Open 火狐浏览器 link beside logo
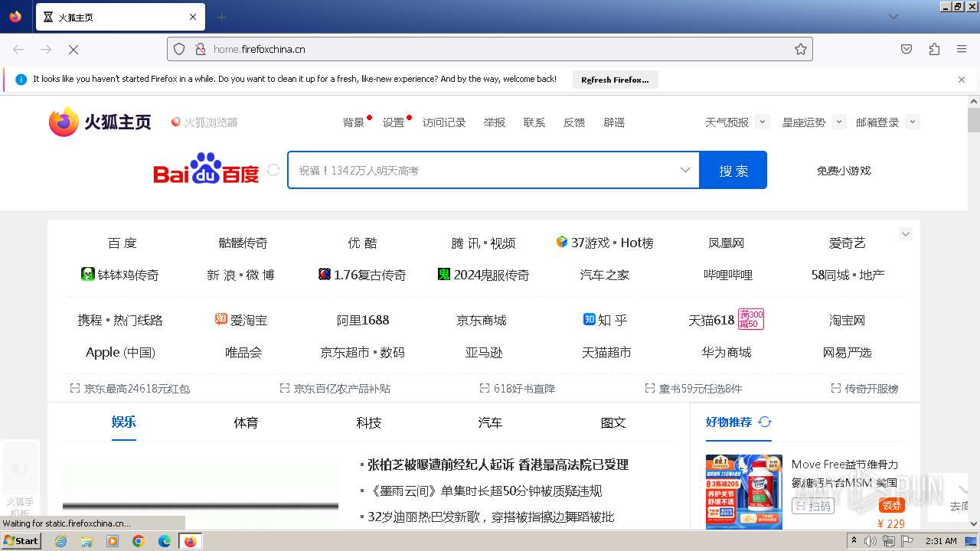980x551 pixels. click(x=204, y=122)
